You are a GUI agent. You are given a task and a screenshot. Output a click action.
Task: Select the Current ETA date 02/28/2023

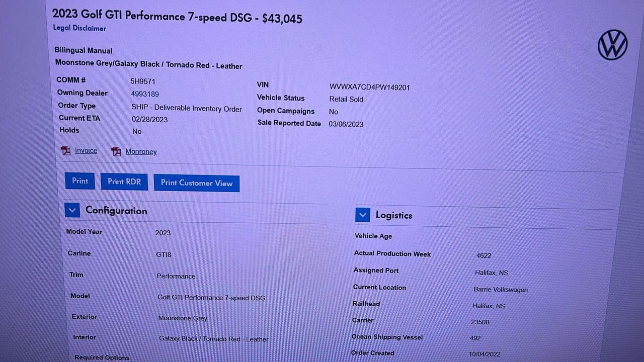coord(150,120)
